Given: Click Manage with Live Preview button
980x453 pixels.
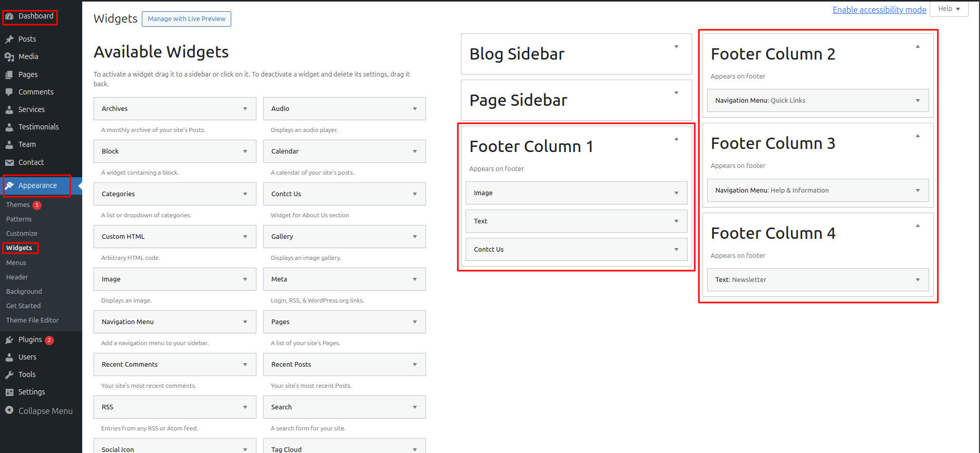Looking at the screenshot, I should [x=187, y=19].
